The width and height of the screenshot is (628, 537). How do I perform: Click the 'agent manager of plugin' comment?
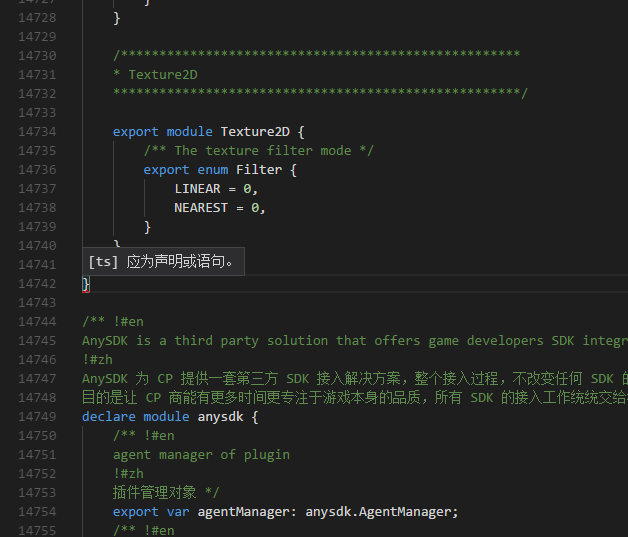click(x=201, y=454)
